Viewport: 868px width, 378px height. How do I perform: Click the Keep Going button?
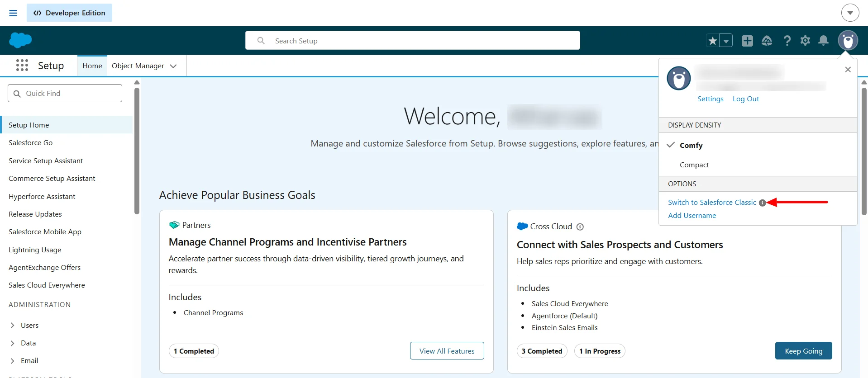click(803, 351)
